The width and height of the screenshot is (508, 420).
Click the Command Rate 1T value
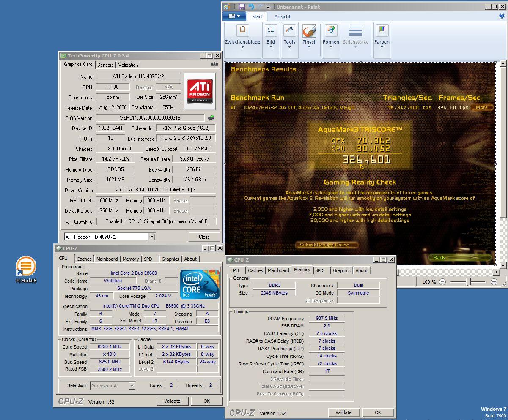click(327, 371)
